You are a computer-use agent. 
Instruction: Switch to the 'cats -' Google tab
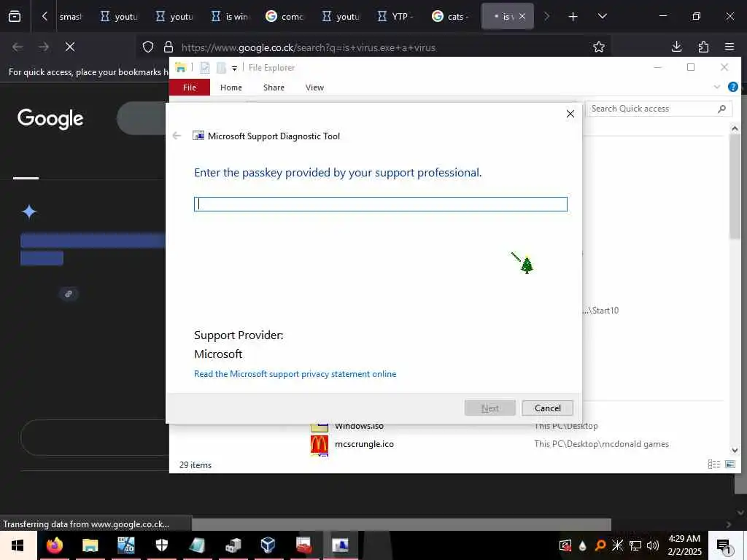[x=451, y=17]
